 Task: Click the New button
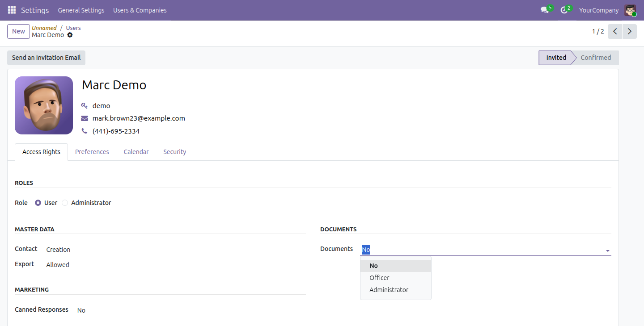click(19, 31)
